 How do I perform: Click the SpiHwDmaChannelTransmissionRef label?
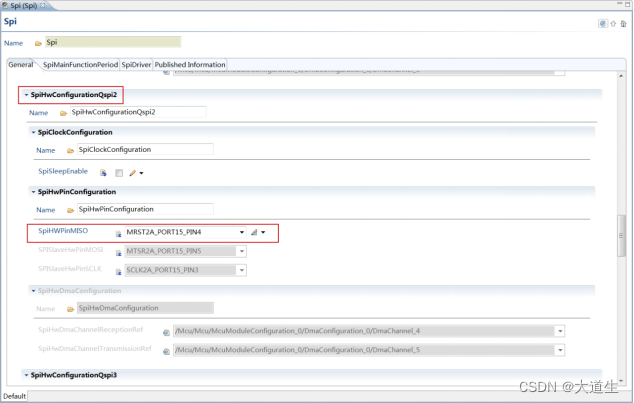95,349
